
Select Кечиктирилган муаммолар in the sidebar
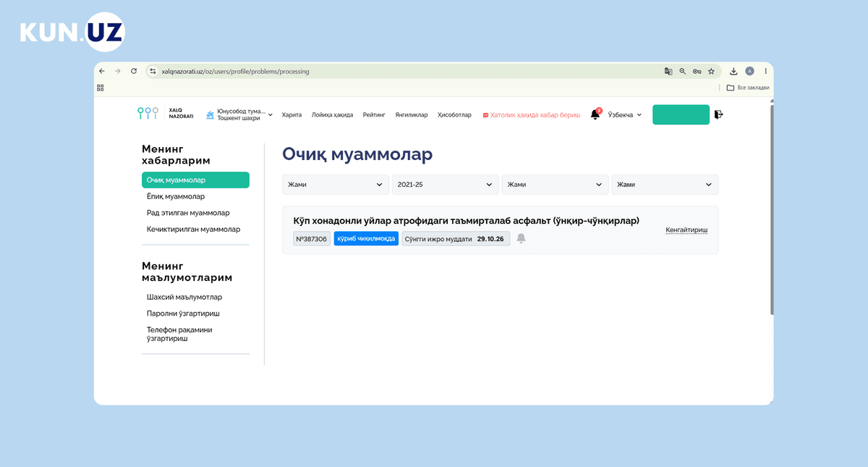193,230
